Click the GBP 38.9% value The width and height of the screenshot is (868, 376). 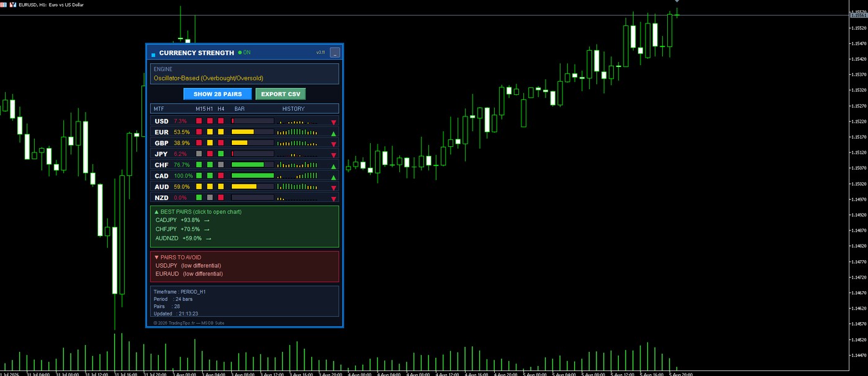[182, 143]
